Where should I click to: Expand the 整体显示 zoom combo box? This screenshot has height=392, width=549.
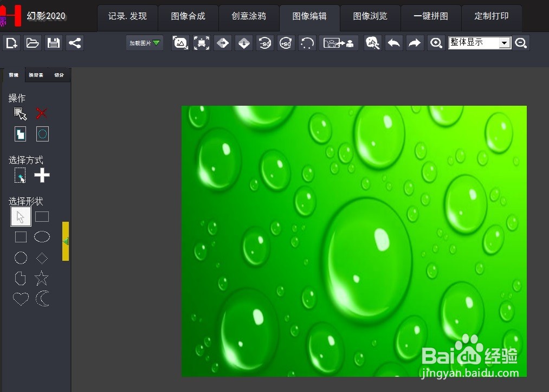pos(504,43)
